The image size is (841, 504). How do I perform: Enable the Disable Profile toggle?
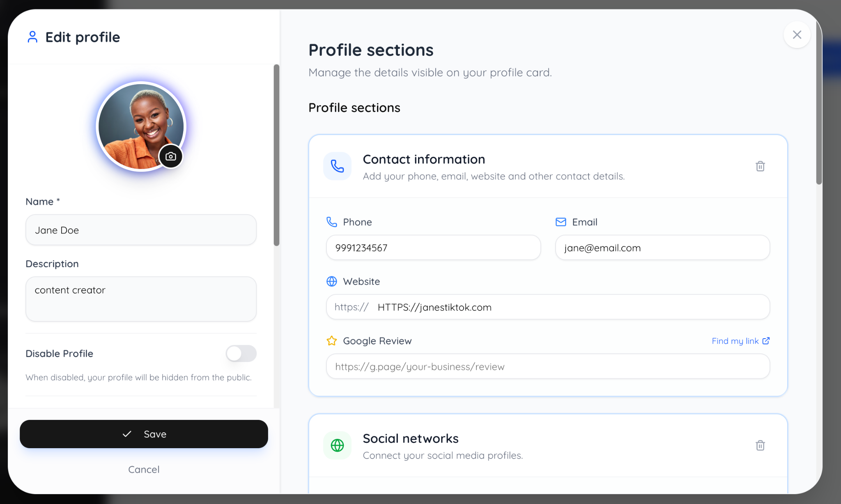[x=241, y=353]
